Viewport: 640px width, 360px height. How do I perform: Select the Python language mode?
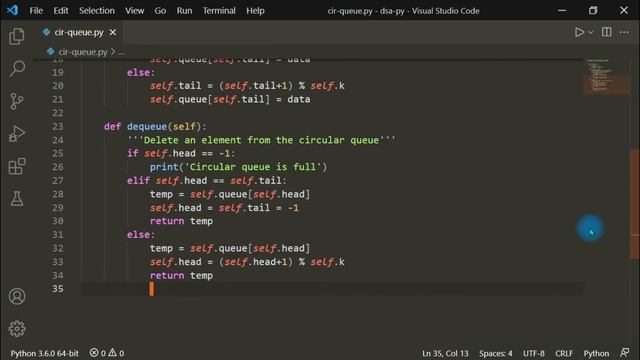[596, 353]
